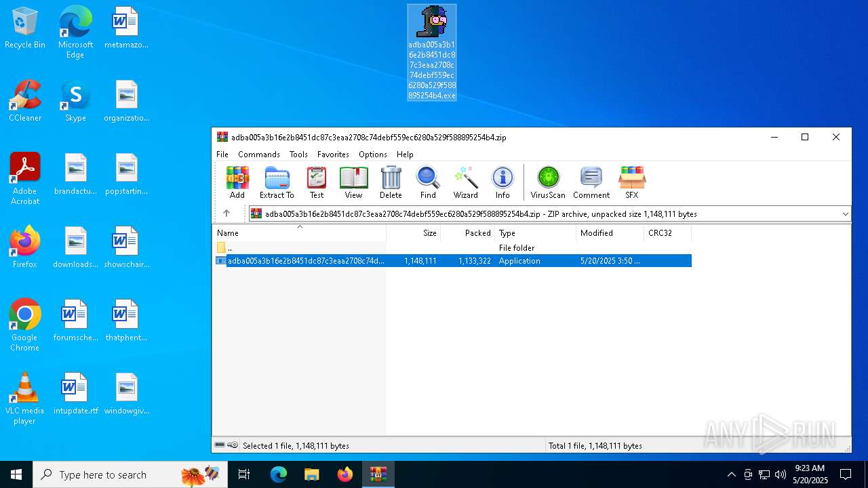Select the thatphent... Word document

pyautogui.click(x=126, y=321)
